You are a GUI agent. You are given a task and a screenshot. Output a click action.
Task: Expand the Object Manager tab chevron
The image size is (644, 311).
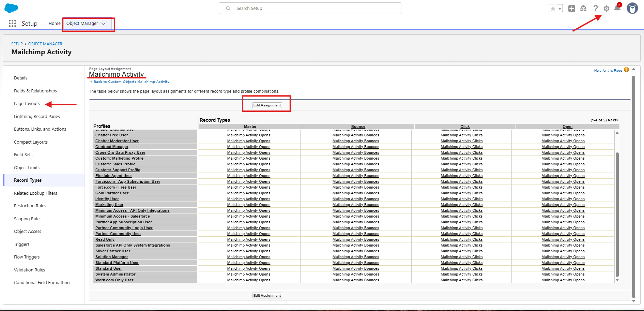(x=103, y=24)
